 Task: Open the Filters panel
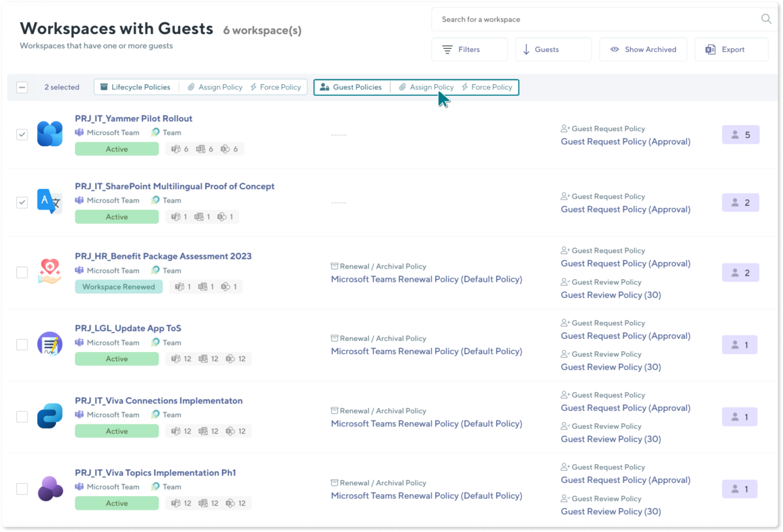[x=469, y=49]
